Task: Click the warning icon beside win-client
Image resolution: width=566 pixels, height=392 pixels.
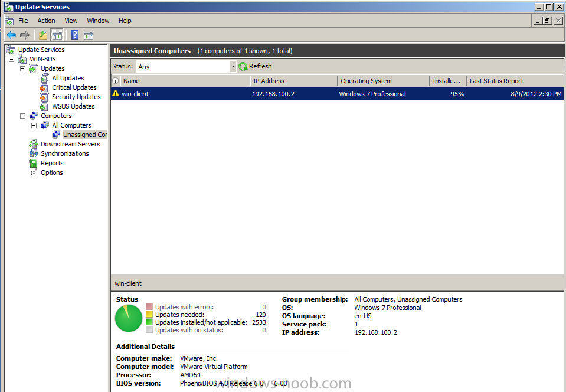Action: (x=116, y=93)
